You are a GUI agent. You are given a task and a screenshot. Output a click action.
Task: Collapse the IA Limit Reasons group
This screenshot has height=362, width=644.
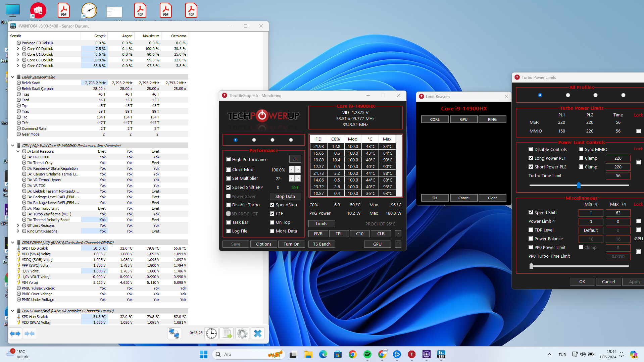(18, 151)
